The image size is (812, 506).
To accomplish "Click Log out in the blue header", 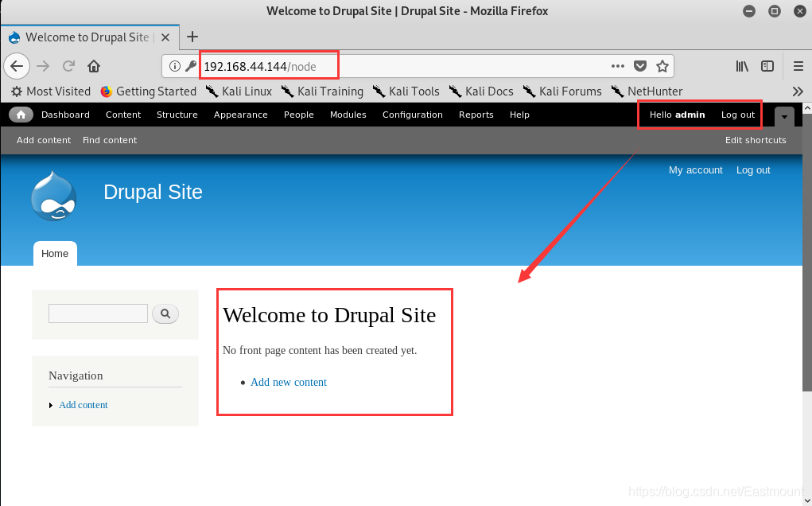I will [x=753, y=170].
